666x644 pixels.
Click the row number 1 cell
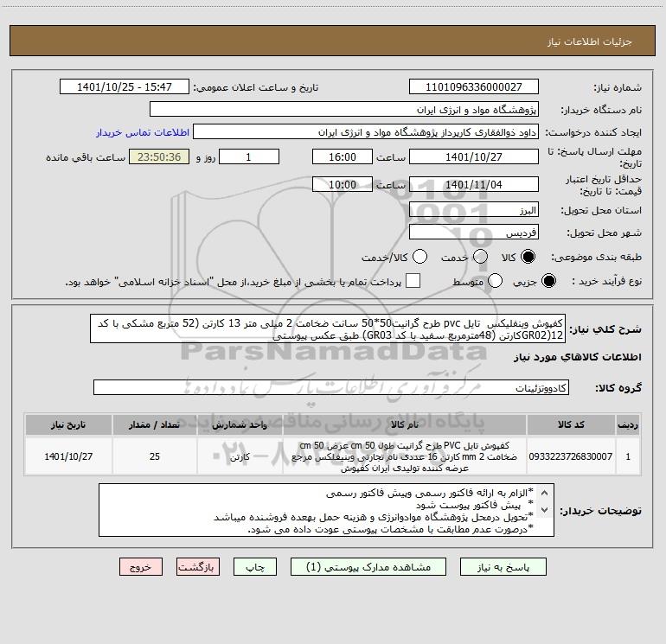point(628,456)
